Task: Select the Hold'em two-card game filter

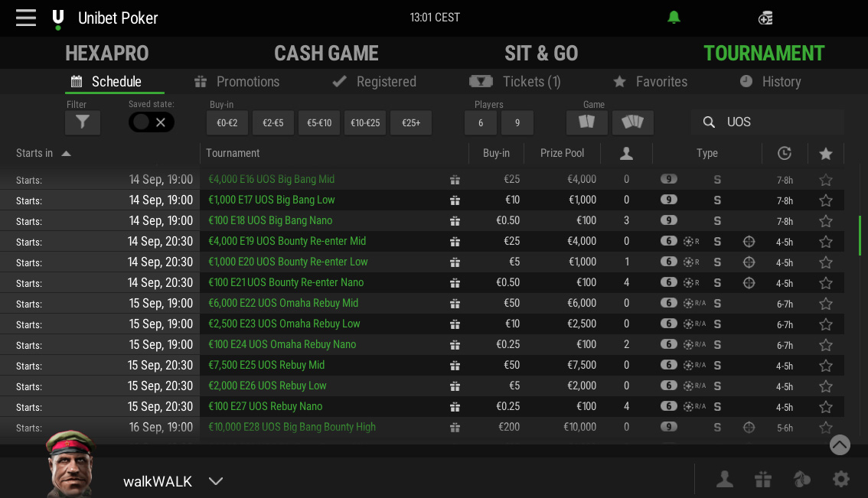Action: click(x=587, y=122)
